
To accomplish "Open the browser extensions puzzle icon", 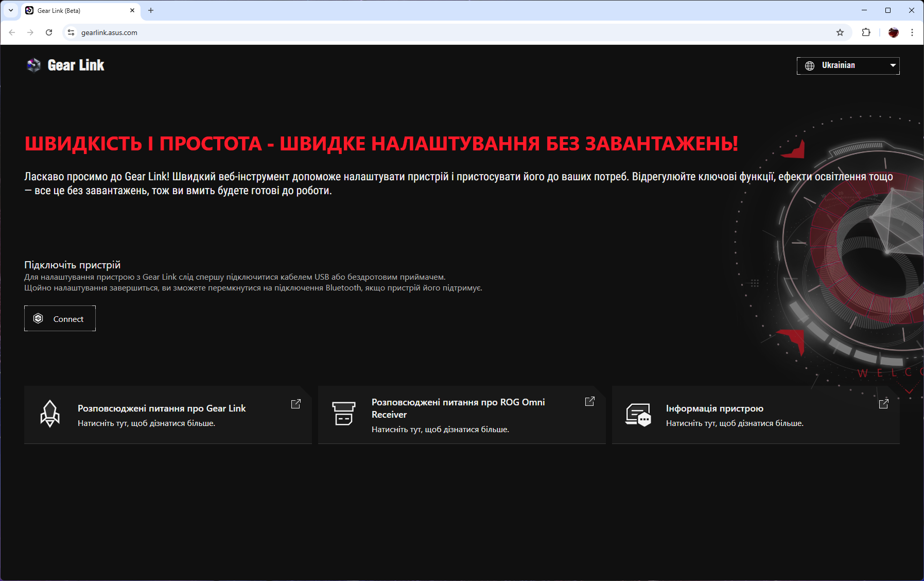I will click(x=866, y=32).
